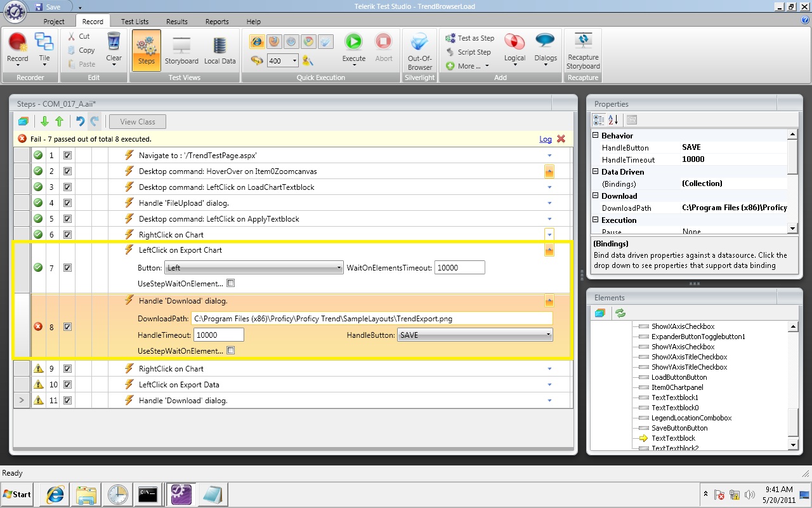Refresh the Elements panel

(x=620, y=313)
